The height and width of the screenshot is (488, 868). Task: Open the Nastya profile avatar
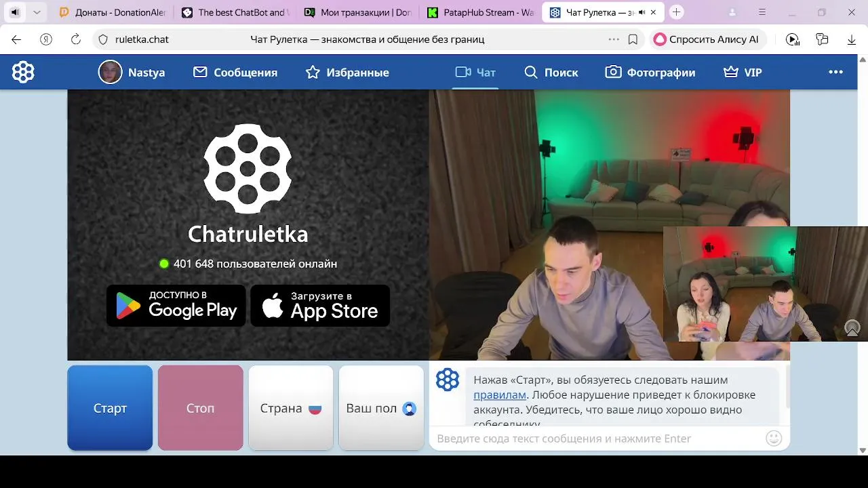coord(110,72)
